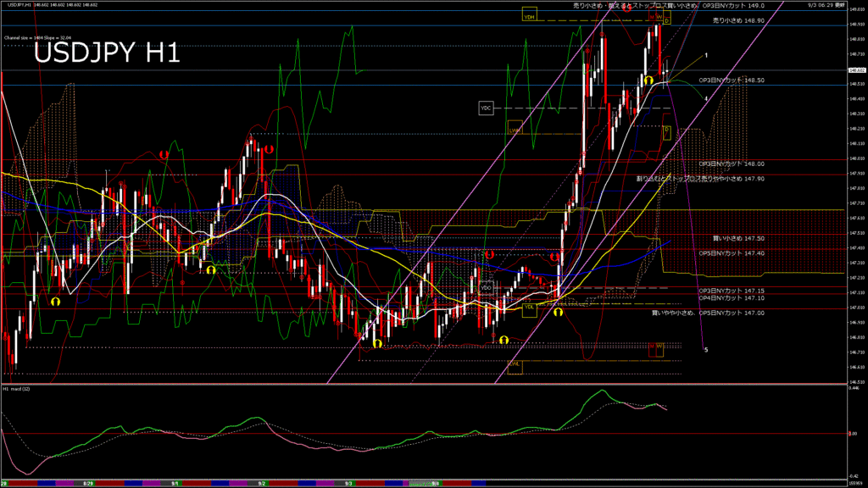Select the current price tag 148.602 on axis

click(856, 71)
